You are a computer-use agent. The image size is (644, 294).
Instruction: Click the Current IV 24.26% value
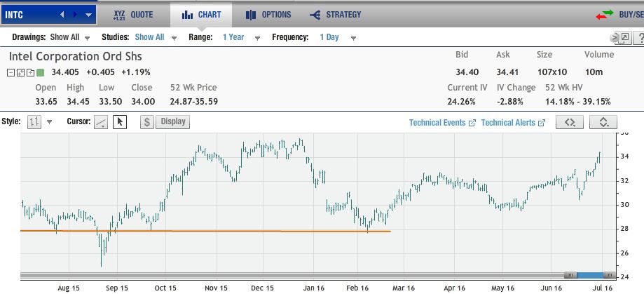pyautogui.click(x=461, y=101)
